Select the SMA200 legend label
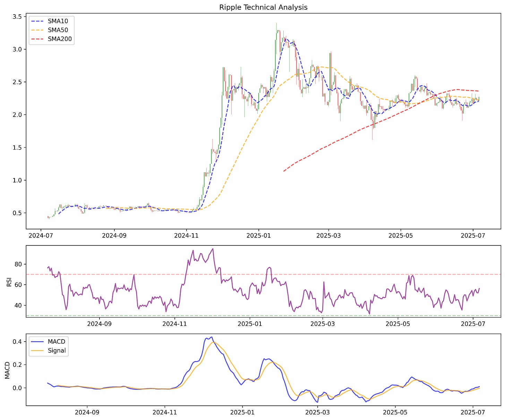505x420 pixels. (60, 39)
